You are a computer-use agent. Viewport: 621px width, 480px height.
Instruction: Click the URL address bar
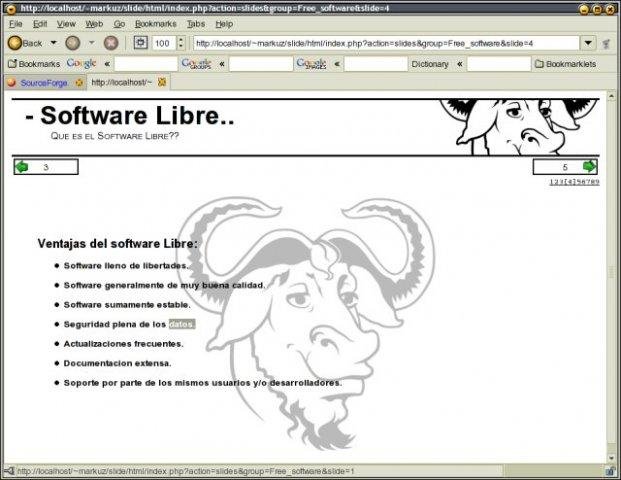click(x=386, y=43)
